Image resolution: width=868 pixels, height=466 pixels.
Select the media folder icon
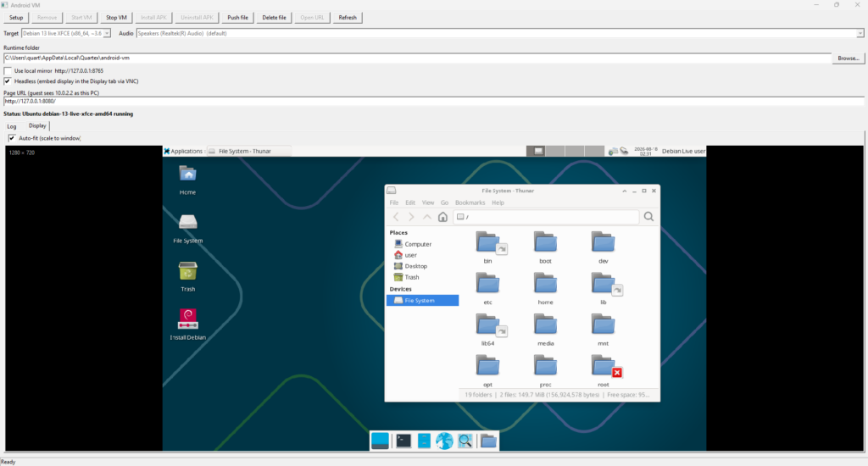(545, 325)
